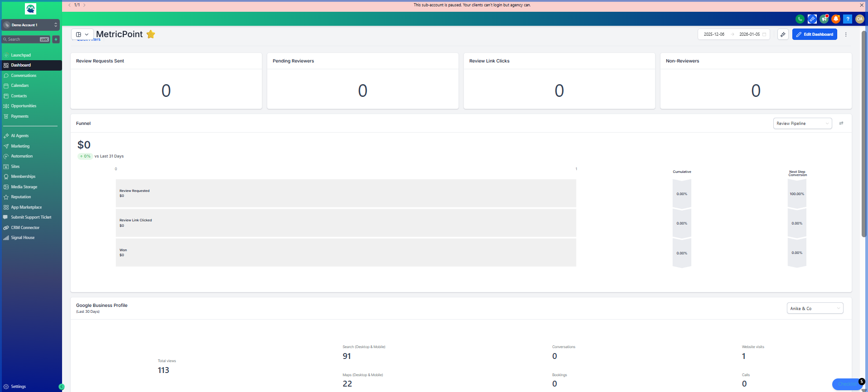Screen dimensions: 868x392
Task: Click the Review Link Clicked funnel bar
Action: coord(346,223)
